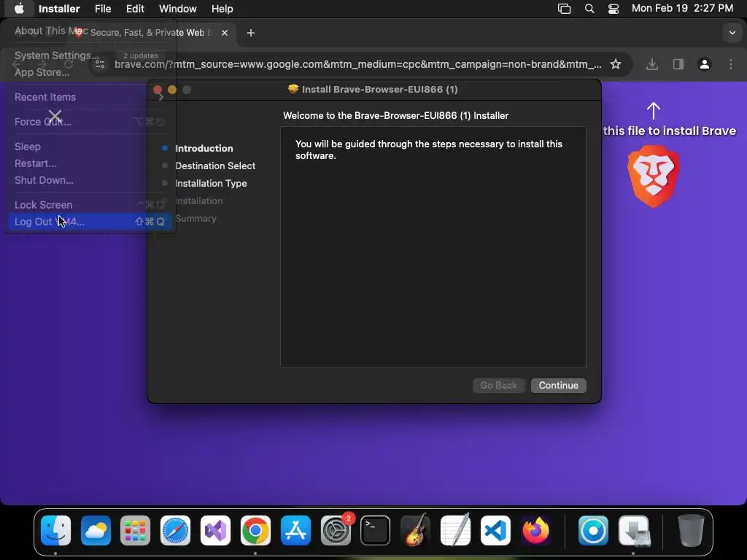747x560 pixels.
Task: Open Visual Studio (purple) in Dock
Action: pos(215,531)
